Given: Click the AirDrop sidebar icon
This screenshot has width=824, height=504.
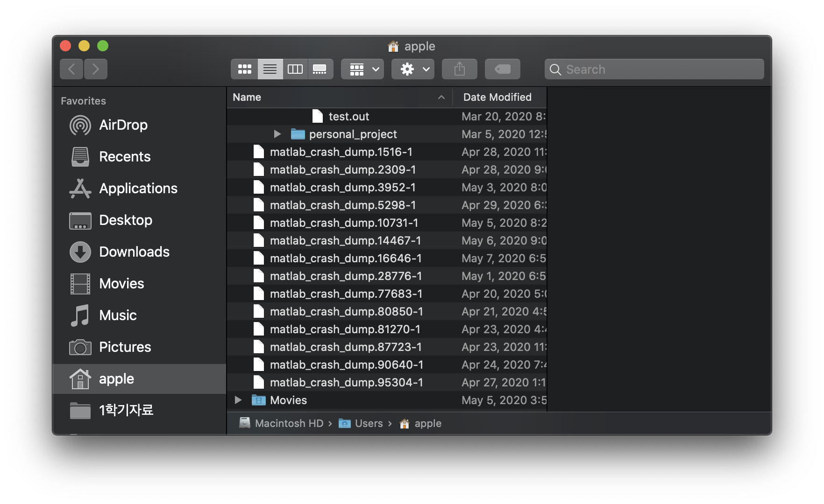Looking at the screenshot, I should (80, 125).
